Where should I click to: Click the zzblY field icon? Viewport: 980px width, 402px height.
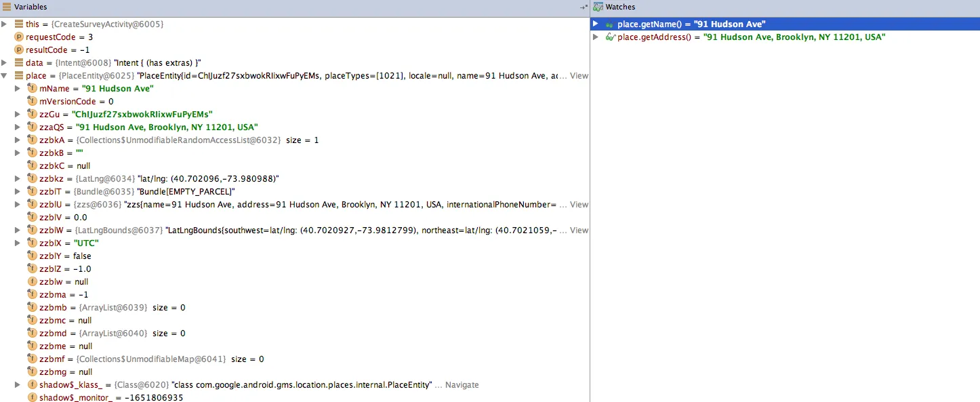(x=32, y=256)
